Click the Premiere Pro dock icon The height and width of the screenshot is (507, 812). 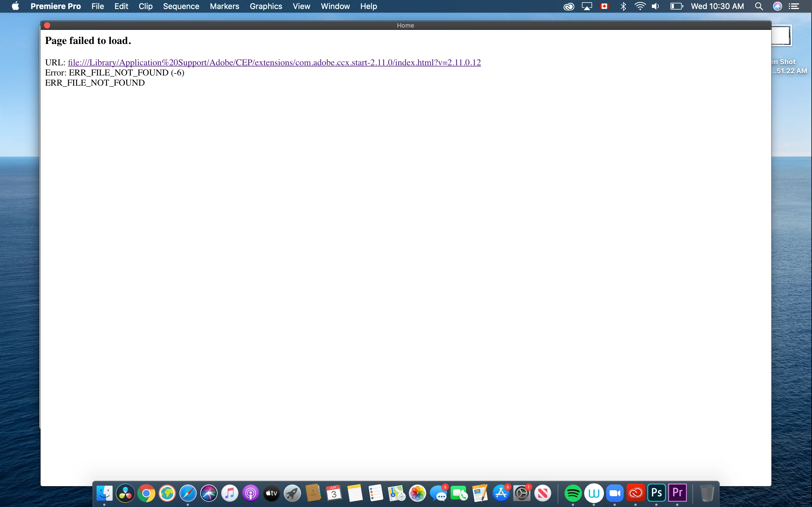click(677, 493)
